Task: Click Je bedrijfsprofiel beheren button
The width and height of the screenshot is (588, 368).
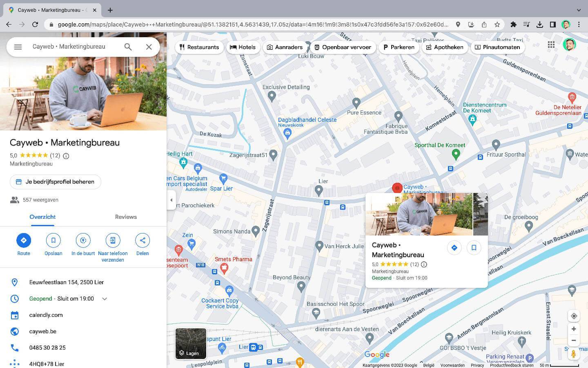Action: pyautogui.click(x=56, y=182)
